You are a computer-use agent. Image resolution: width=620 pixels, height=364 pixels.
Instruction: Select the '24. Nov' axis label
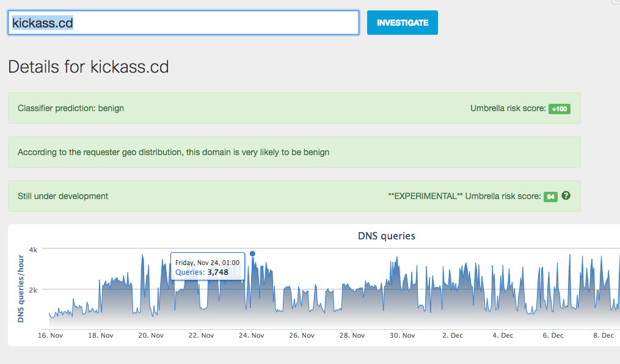pyautogui.click(x=252, y=335)
